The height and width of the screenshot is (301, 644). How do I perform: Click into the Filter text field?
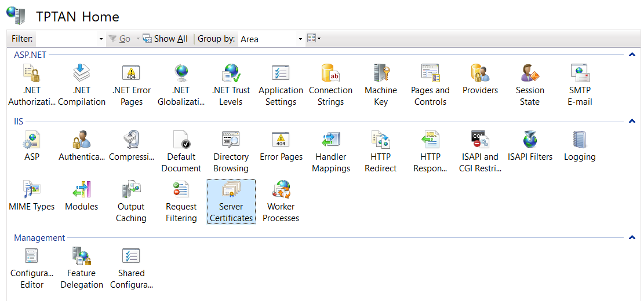tap(67, 39)
